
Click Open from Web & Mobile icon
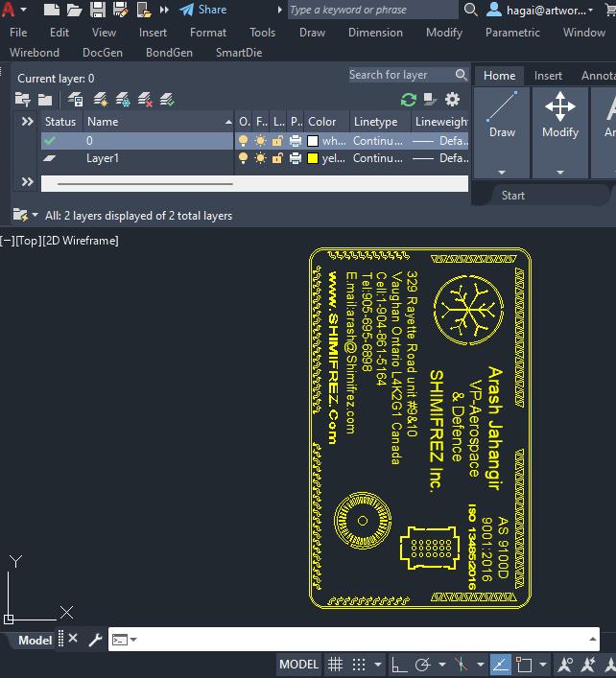point(144,10)
